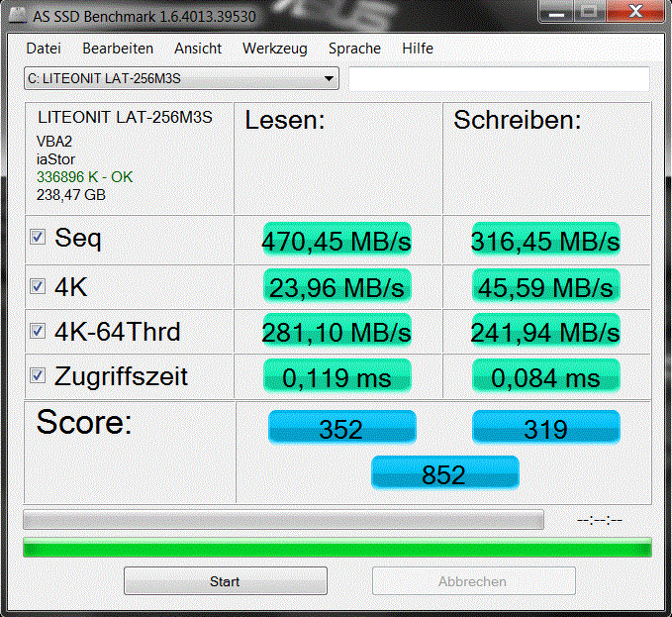672x617 pixels.
Task: Open the Hilfe menu
Action: pyautogui.click(x=418, y=49)
